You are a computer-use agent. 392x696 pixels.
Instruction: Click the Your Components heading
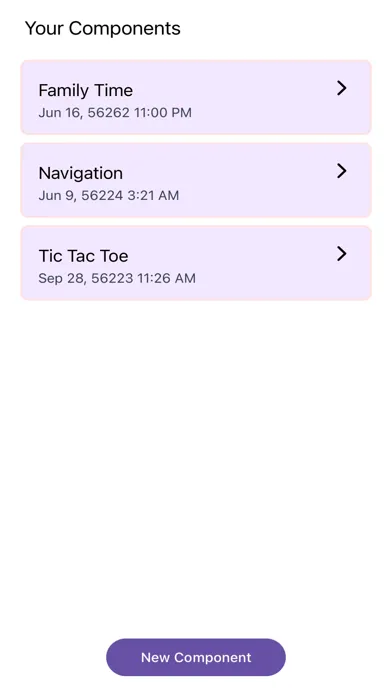click(103, 28)
